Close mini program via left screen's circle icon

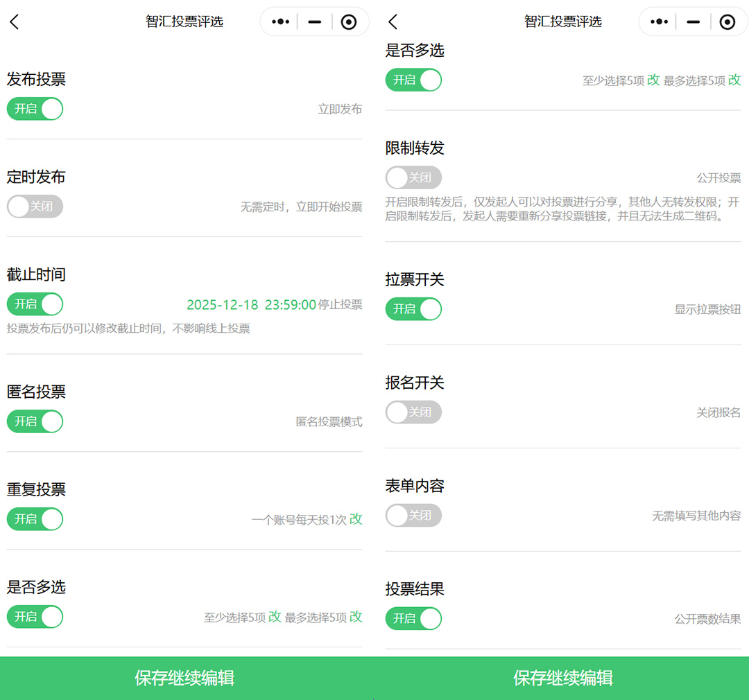pos(349,22)
